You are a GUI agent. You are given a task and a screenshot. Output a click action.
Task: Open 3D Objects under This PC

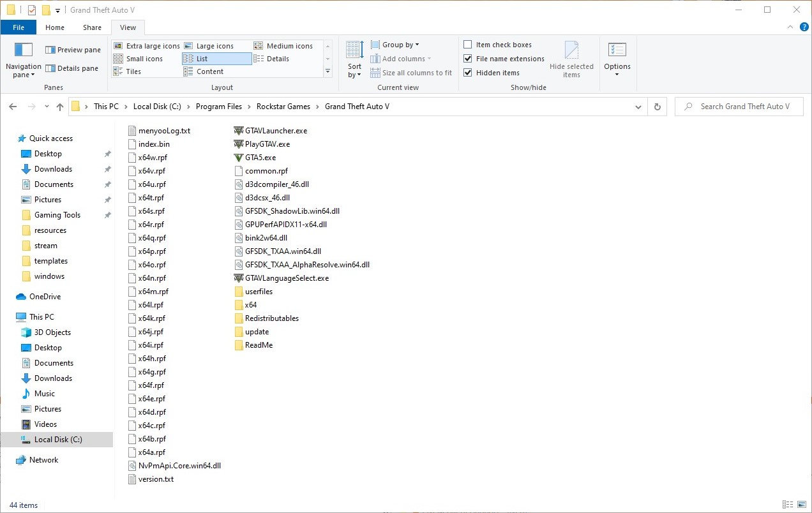tap(52, 332)
